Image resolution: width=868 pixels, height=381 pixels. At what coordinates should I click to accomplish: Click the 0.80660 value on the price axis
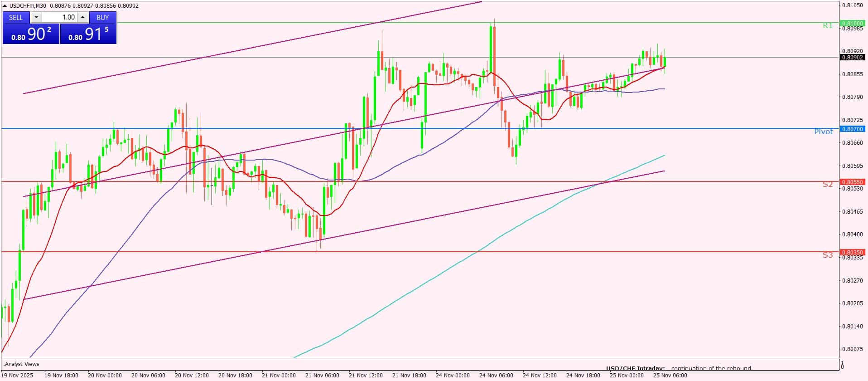tap(852, 143)
